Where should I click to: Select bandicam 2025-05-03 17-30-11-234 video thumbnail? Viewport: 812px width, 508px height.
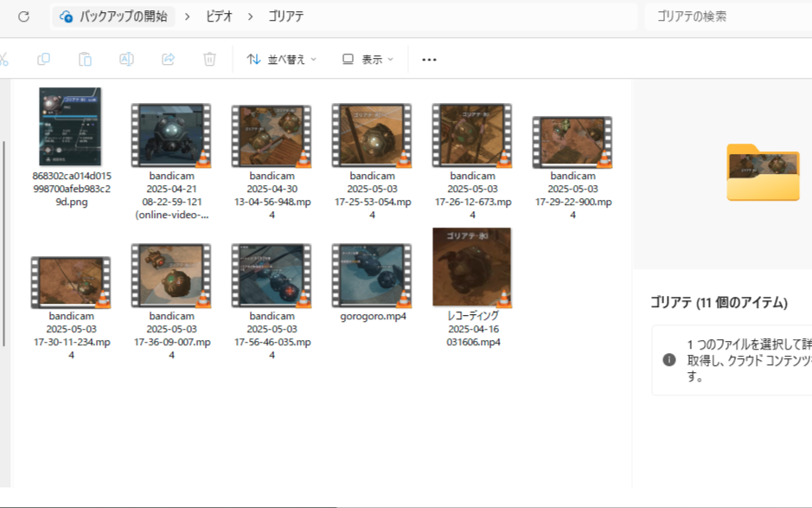click(x=71, y=282)
